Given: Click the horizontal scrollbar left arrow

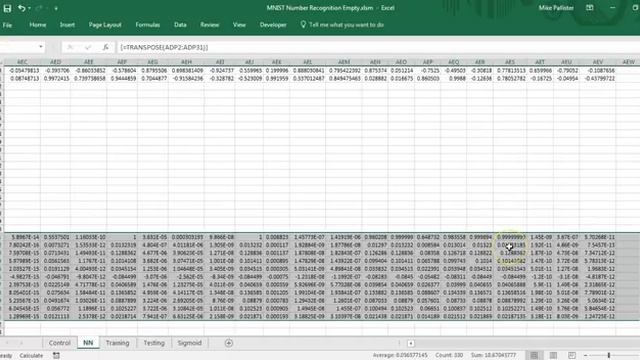Looking at the screenshot, I should [411, 343].
